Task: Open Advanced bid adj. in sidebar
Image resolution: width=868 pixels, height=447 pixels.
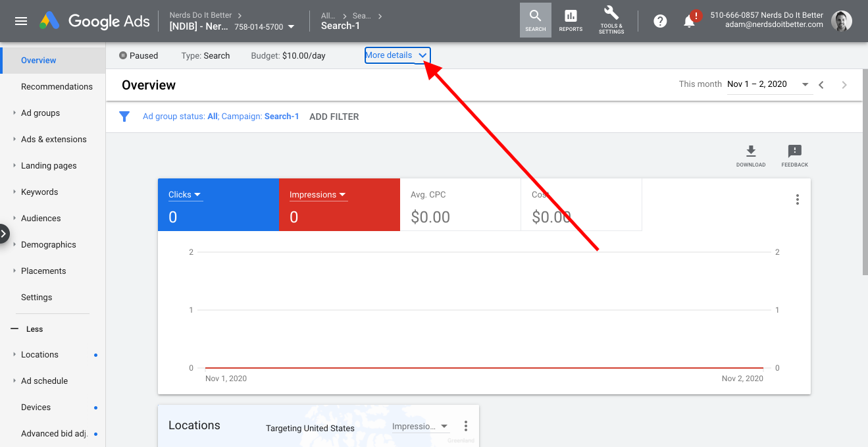Action: click(54, 433)
